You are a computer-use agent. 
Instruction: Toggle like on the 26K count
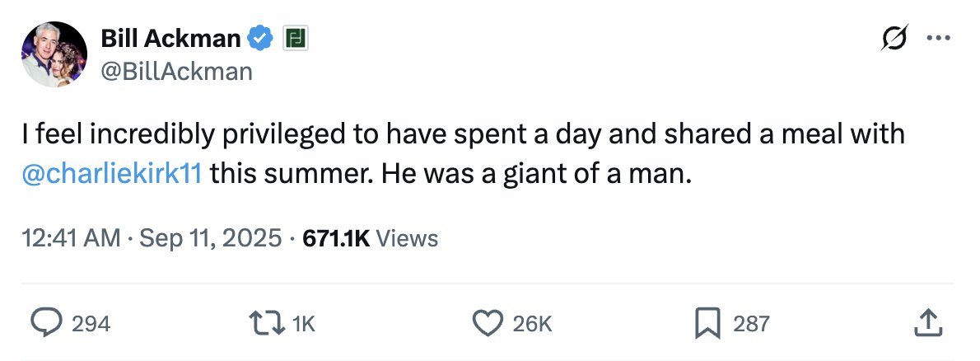(532, 324)
